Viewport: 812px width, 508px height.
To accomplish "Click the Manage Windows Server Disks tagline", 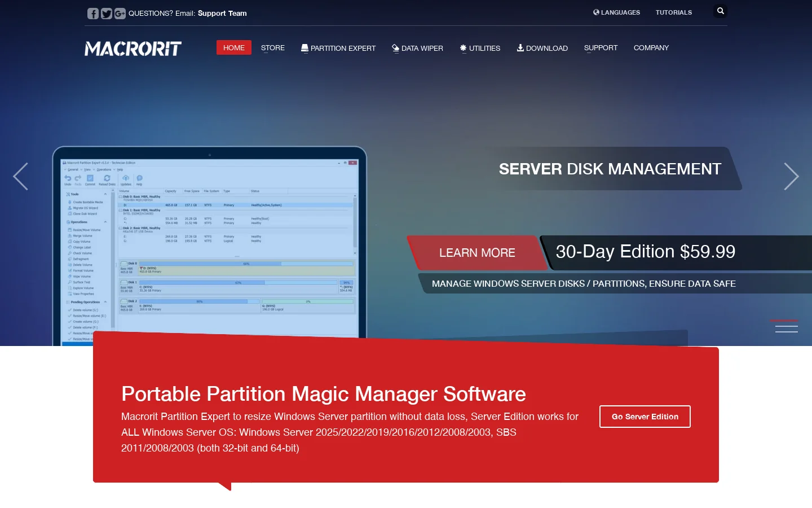I will [584, 284].
